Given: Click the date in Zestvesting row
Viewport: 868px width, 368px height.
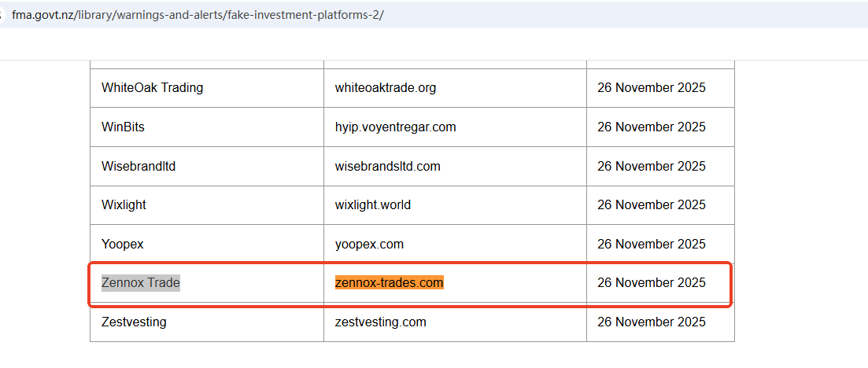Looking at the screenshot, I should pyautogui.click(x=651, y=322).
